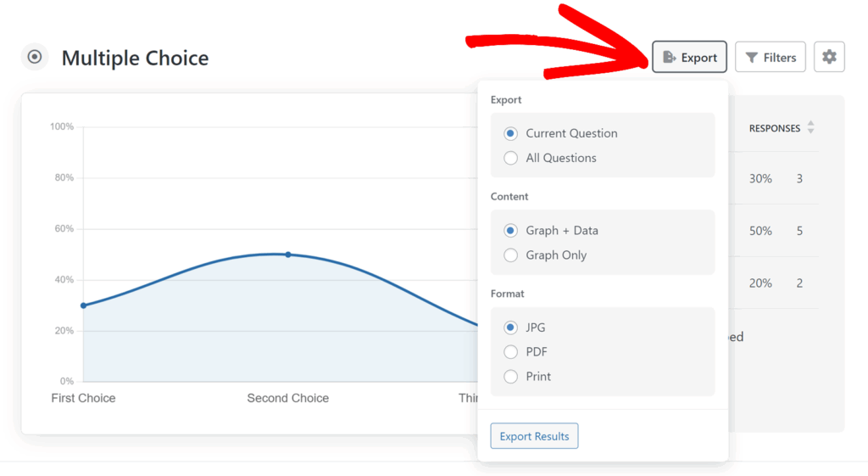Viewport: 868px width, 476px height.
Task: Click the Second Choice axis label
Action: tap(287, 398)
